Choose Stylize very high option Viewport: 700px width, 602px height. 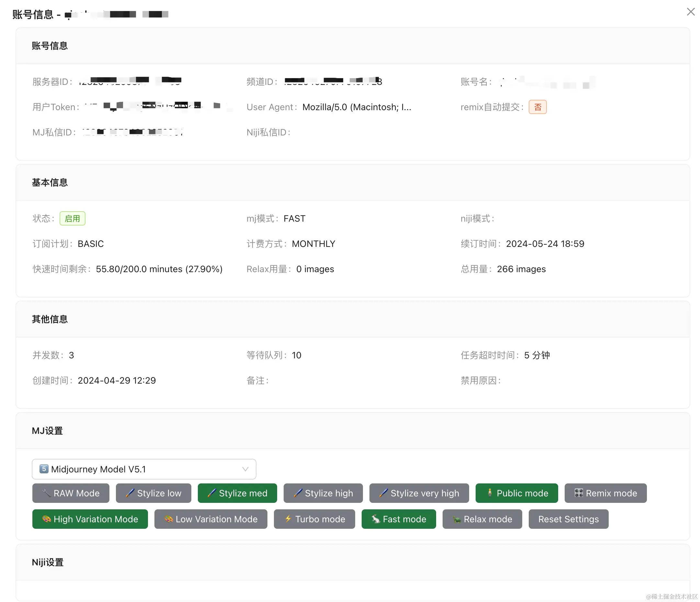pyautogui.click(x=419, y=493)
